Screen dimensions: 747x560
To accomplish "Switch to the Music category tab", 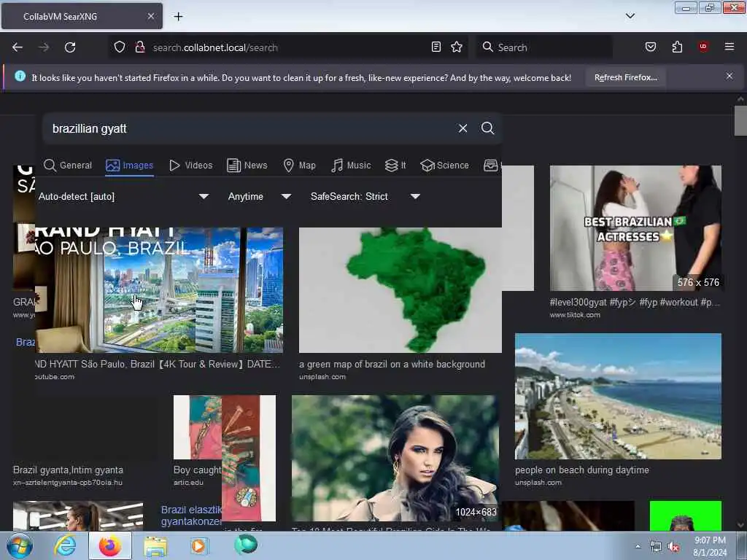I will (351, 166).
